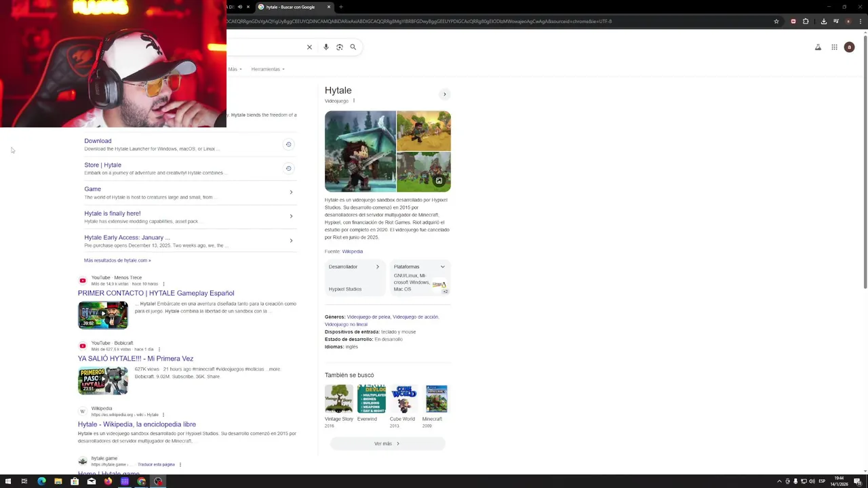The width and height of the screenshot is (868, 488).
Task: Open a new Chrome tab with plus icon
Action: 341,7
